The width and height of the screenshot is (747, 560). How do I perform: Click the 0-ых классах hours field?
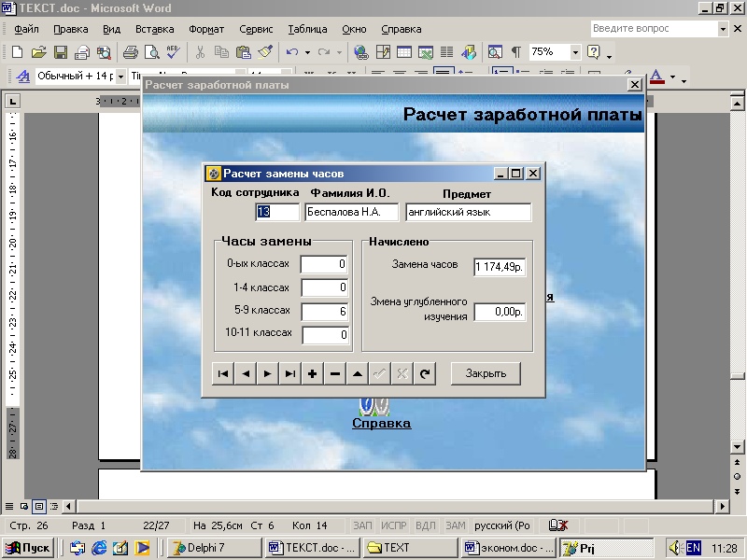pos(324,264)
